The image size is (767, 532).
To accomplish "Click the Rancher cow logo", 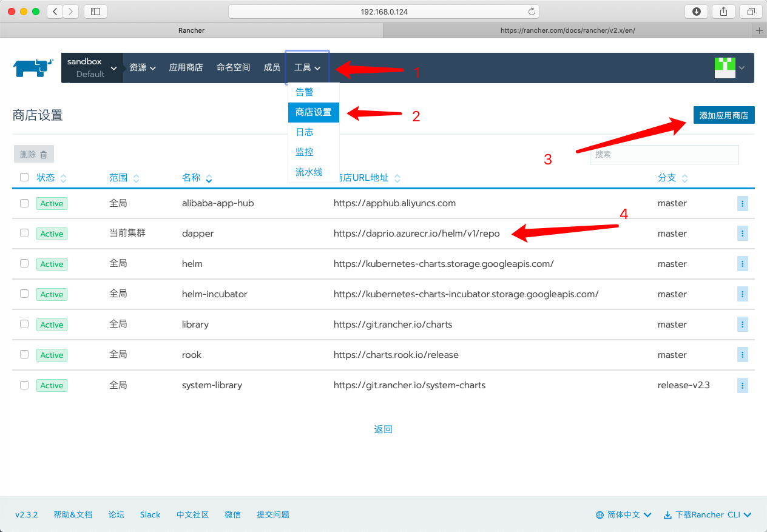I will [x=33, y=67].
